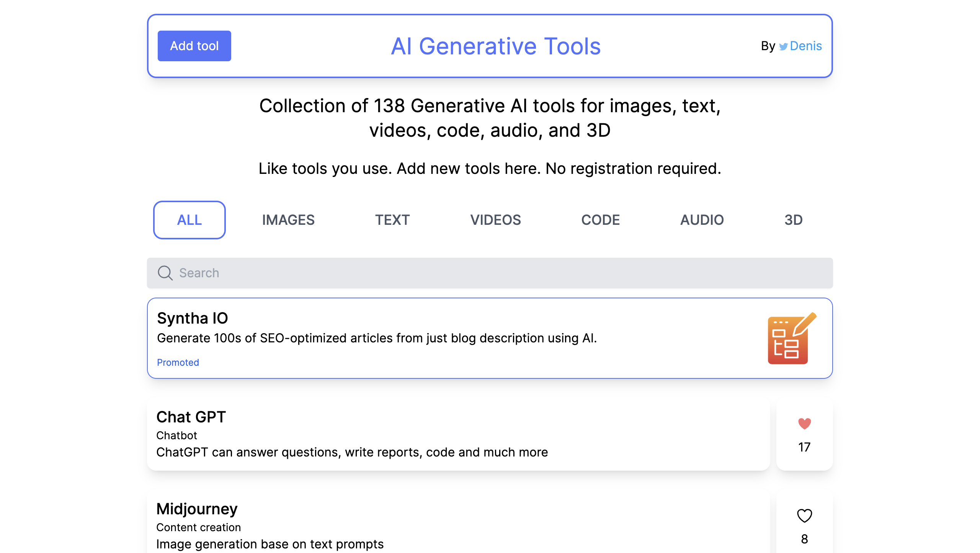Switch to the TEXT tab

tap(392, 220)
